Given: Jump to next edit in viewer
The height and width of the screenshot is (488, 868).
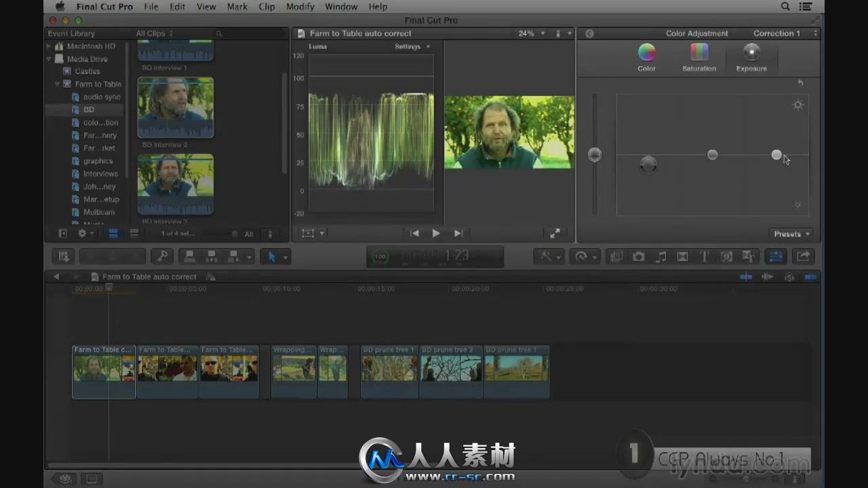Looking at the screenshot, I should tap(458, 233).
